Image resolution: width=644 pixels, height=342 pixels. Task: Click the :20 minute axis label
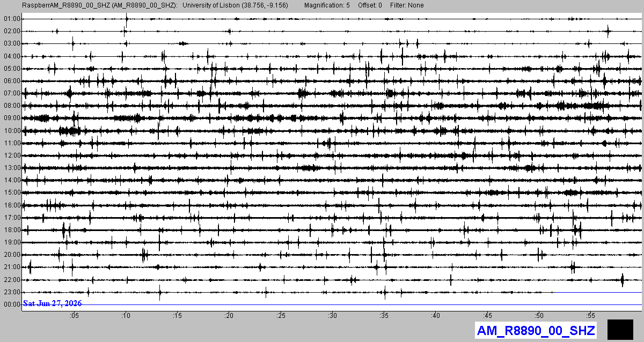229,315
